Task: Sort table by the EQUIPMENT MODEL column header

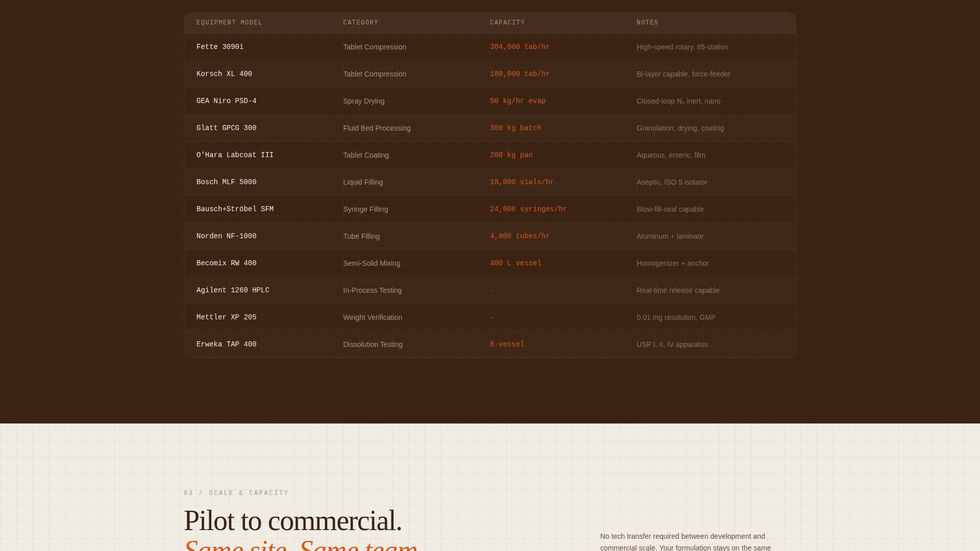Action: (x=230, y=22)
